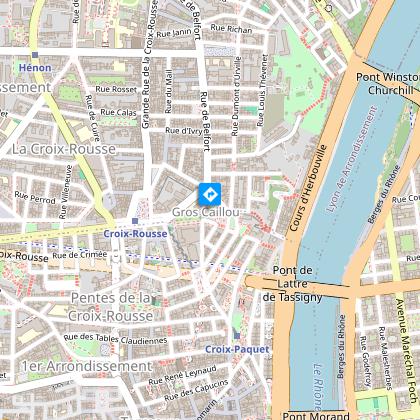
Task: Click the Rue René Leynaud street label
Action: tap(183, 375)
